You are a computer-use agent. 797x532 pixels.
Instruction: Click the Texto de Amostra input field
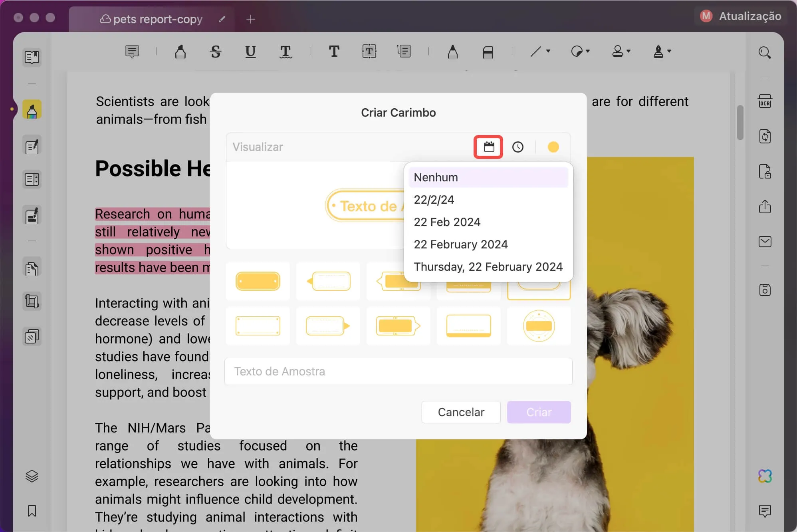pos(398,371)
